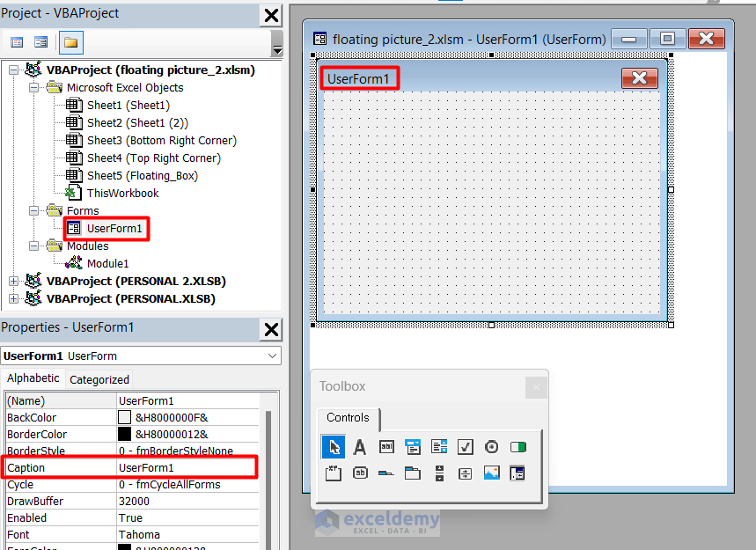Viewport: 756px width, 550px height.
Task: Switch to the Alphabetic properties tab
Action: click(33, 378)
